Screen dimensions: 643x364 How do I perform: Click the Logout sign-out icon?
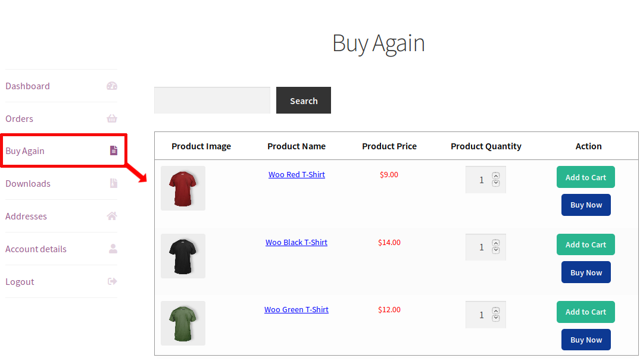pyautogui.click(x=112, y=281)
